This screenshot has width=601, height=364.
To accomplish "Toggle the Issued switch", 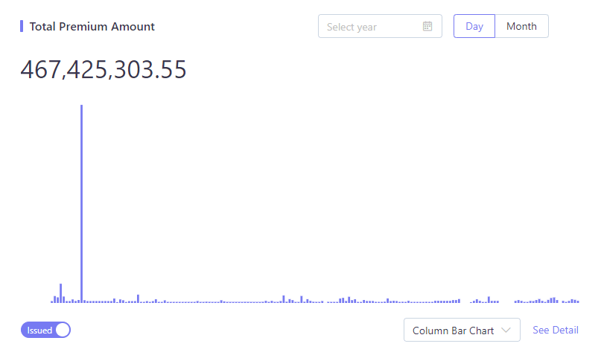I will point(45,330).
